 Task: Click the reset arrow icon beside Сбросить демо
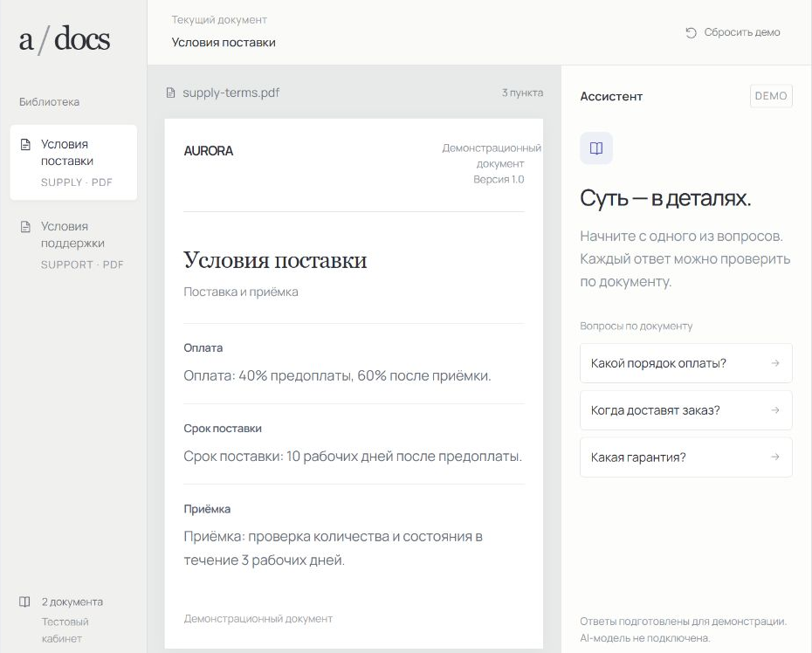[692, 32]
